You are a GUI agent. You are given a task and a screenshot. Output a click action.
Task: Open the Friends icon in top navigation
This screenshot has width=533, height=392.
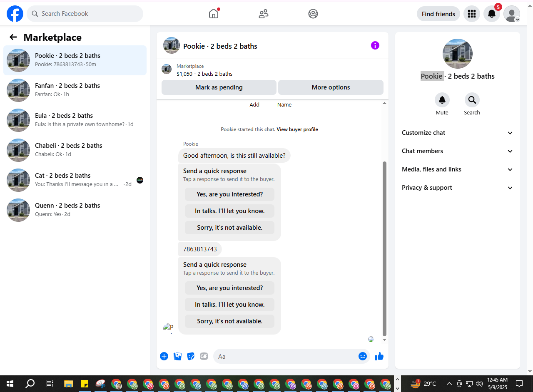(x=264, y=14)
